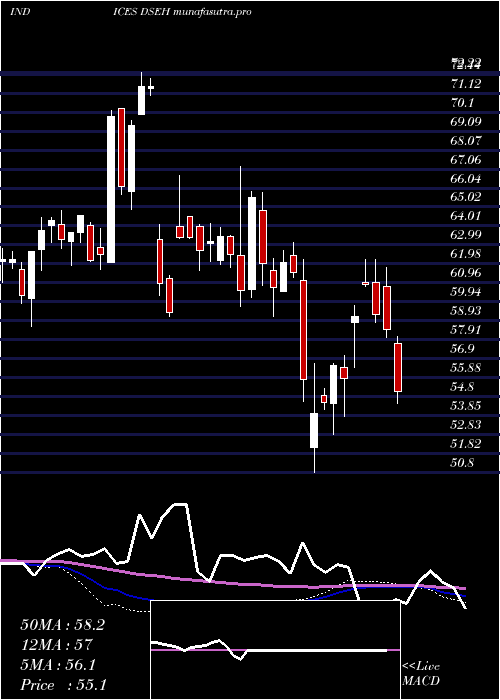This screenshot has width=500, height=700.
Task: Select the 58.93 price axis label
Action: [467, 311]
